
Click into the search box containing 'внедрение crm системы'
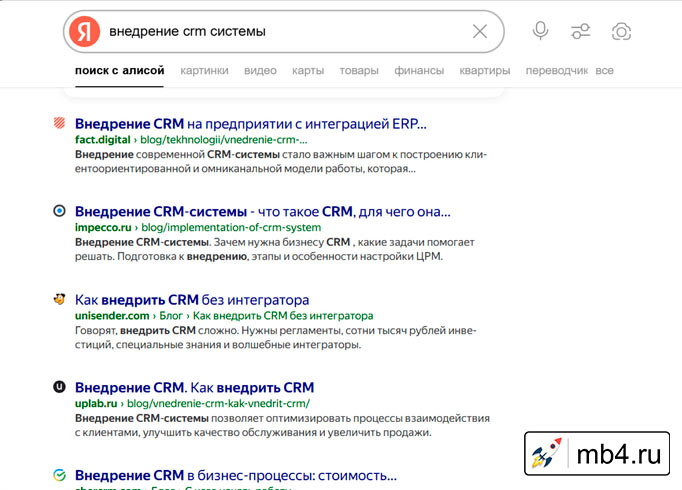click(x=284, y=31)
